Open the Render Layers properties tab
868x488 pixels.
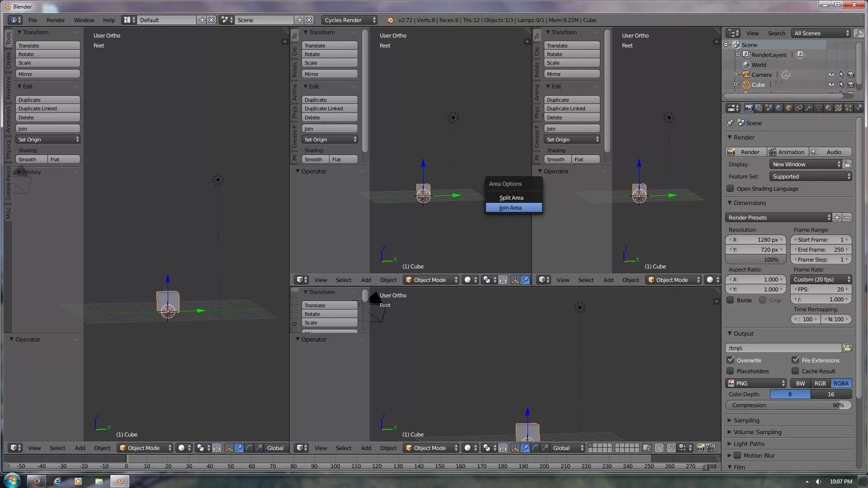759,108
